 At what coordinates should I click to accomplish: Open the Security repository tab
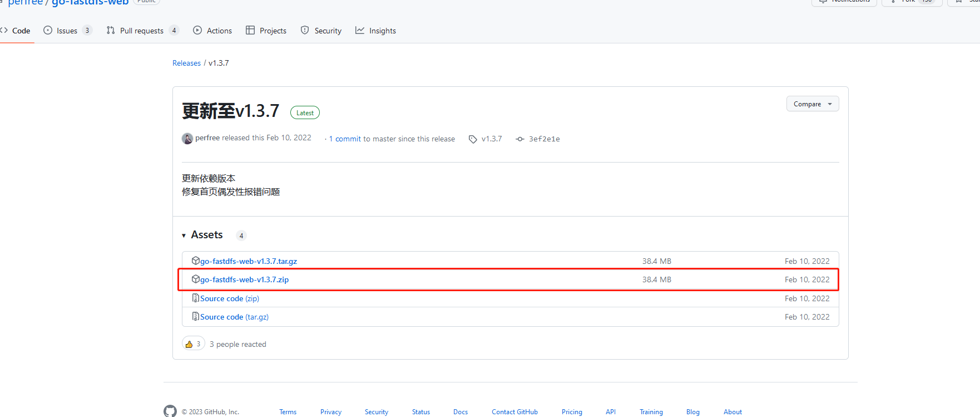321,31
